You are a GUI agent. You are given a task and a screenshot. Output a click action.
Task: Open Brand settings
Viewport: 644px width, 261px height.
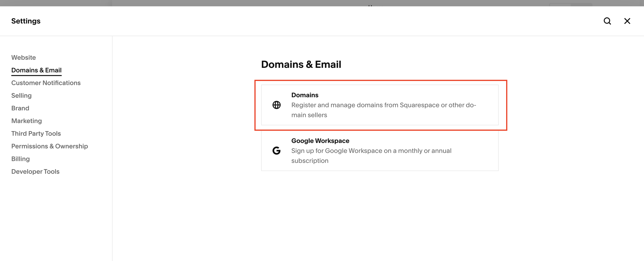pos(20,108)
